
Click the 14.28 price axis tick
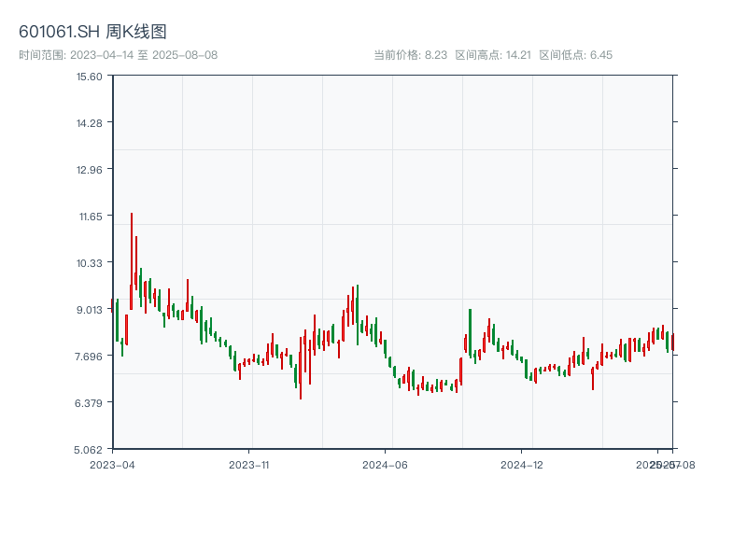point(90,122)
